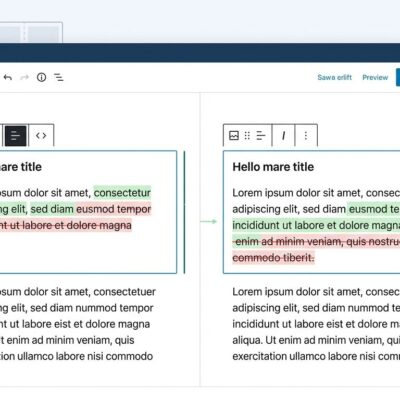Click the image block type icon

[x=234, y=136]
